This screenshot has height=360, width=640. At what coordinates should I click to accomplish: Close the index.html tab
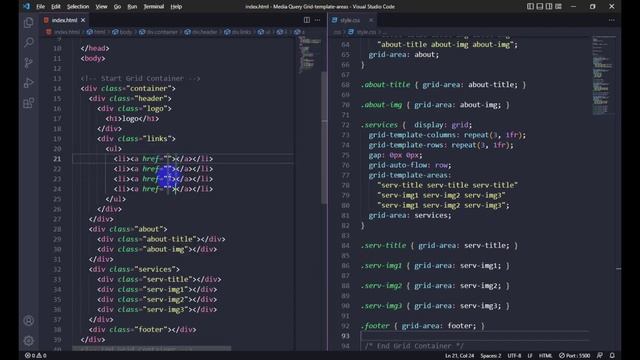(x=83, y=20)
